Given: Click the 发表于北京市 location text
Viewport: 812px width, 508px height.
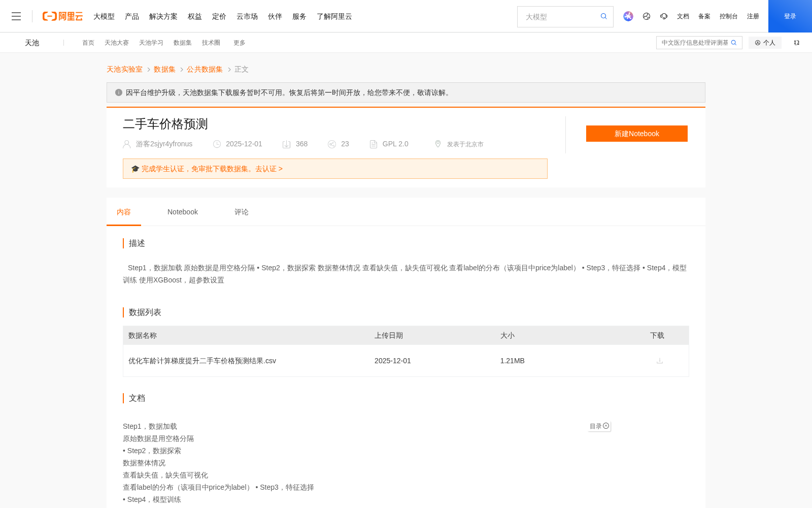Looking at the screenshot, I should [465, 144].
